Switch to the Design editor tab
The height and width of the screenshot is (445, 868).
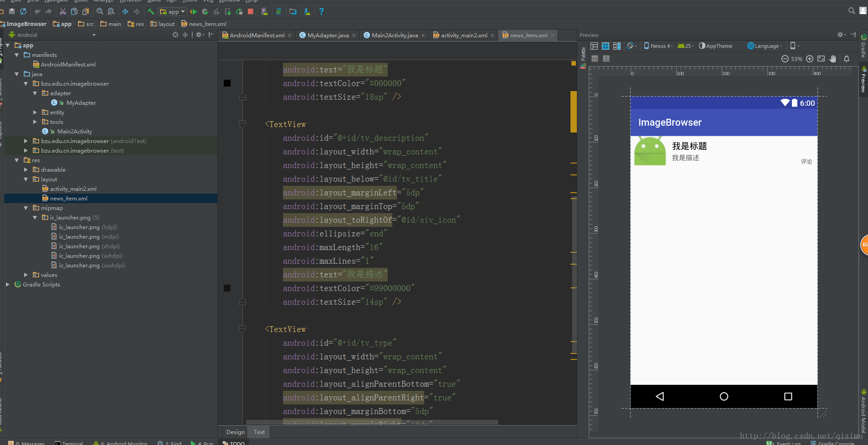pos(236,432)
